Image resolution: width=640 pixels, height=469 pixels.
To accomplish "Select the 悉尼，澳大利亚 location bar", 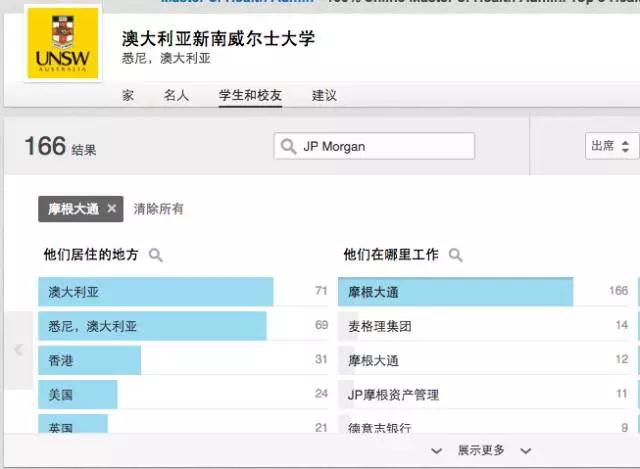I will pyautogui.click(x=152, y=327).
